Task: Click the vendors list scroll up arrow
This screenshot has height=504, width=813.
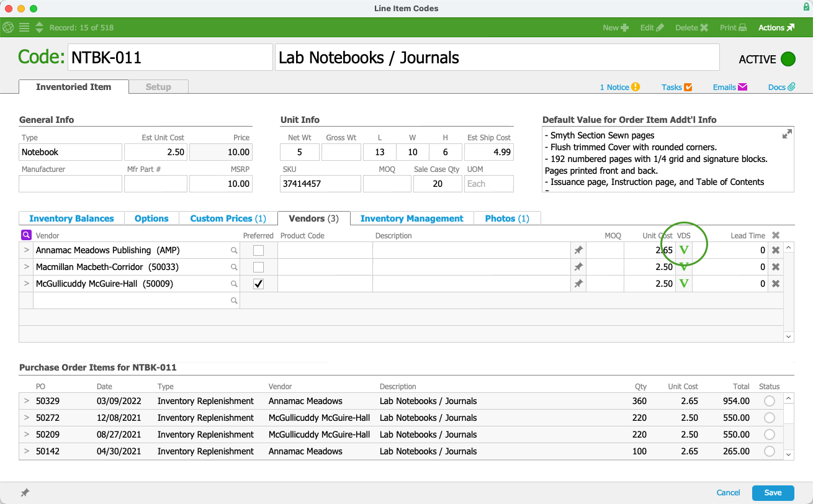Action: tap(789, 248)
